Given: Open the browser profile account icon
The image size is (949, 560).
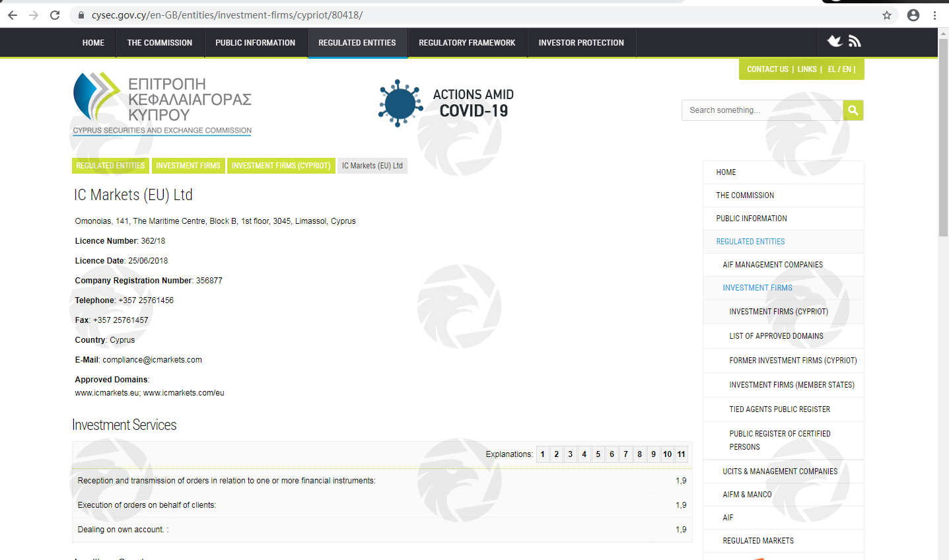Looking at the screenshot, I should click(x=913, y=15).
